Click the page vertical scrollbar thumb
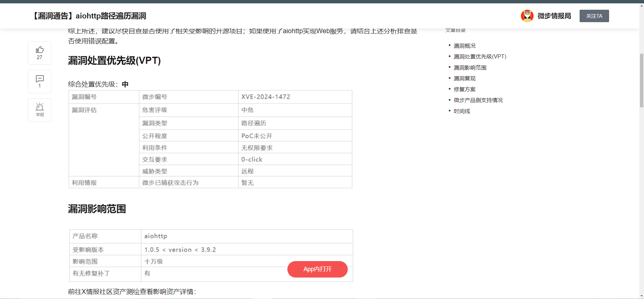Screen dimensions: 644x299 click(641, 81)
